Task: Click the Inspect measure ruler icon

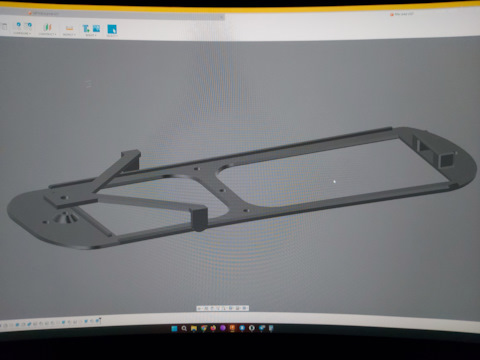Action: coord(69,28)
